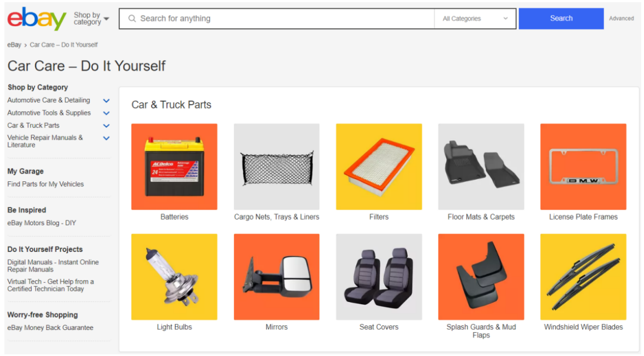Open the All Categories dropdown
The height and width of the screenshot is (356, 644).
[x=475, y=18]
